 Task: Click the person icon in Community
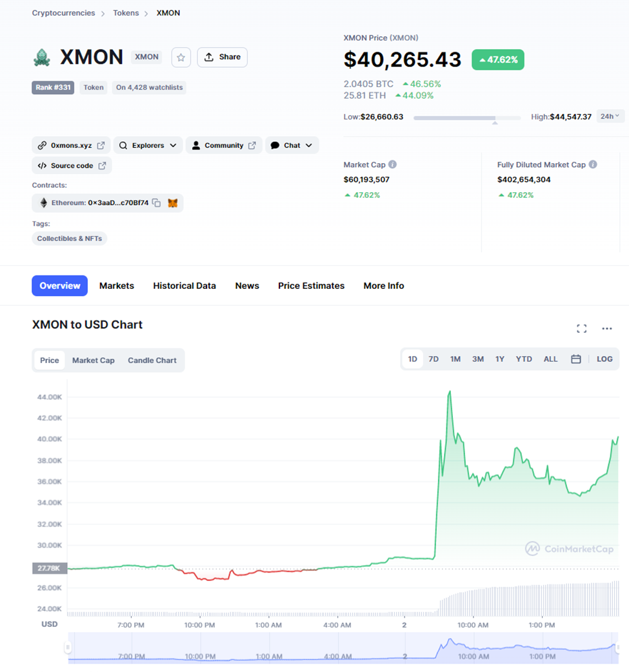[x=196, y=145]
